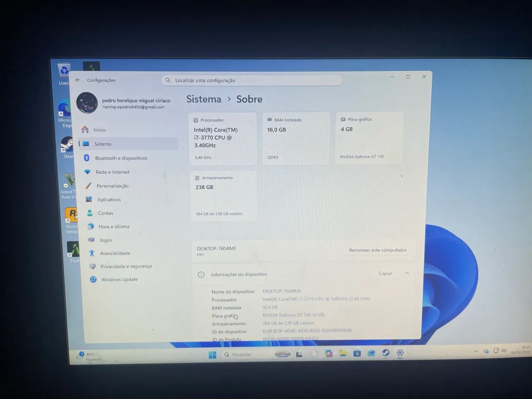This screenshot has width=532, height=399.
Task: Select the Grand Theft Auto V desktop shortcut
Action: (x=69, y=186)
